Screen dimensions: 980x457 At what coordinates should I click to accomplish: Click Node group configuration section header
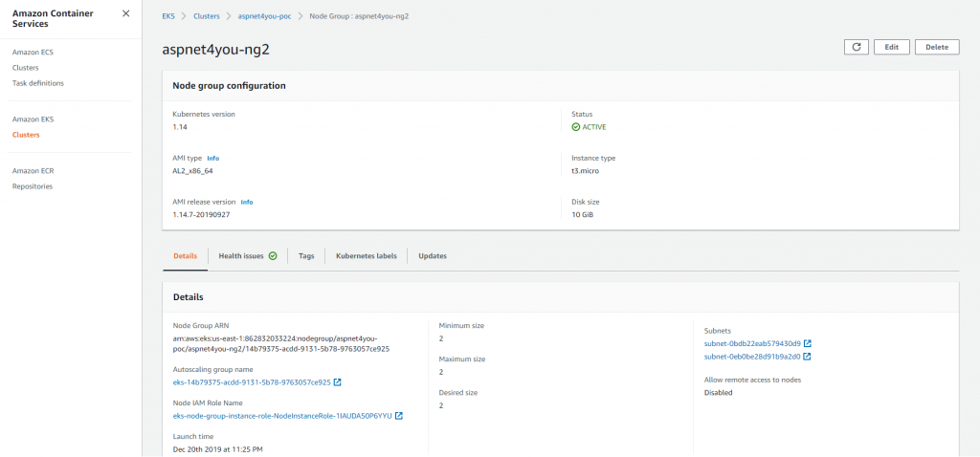pos(230,85)
